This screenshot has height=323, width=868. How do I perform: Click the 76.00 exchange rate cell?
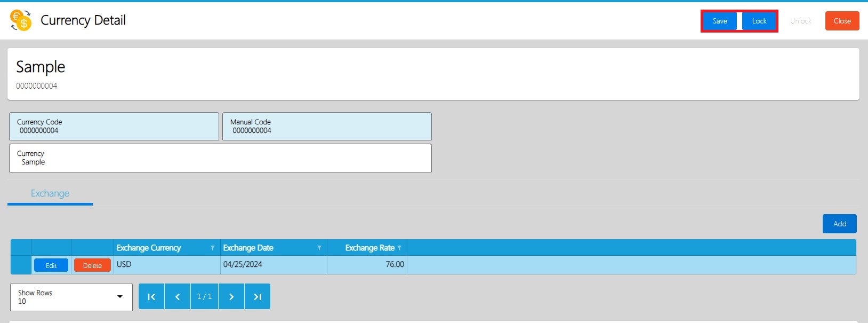(367, 265)
